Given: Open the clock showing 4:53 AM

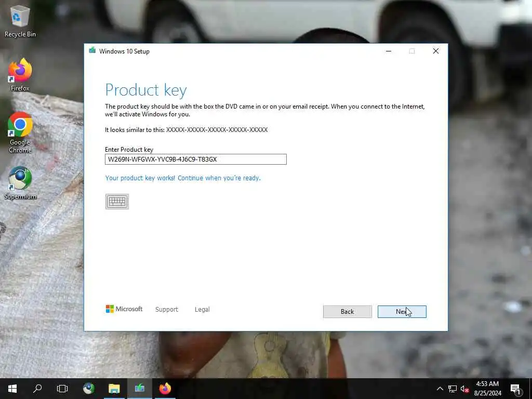Looking at the screenshot, I should tap(487, 389).
